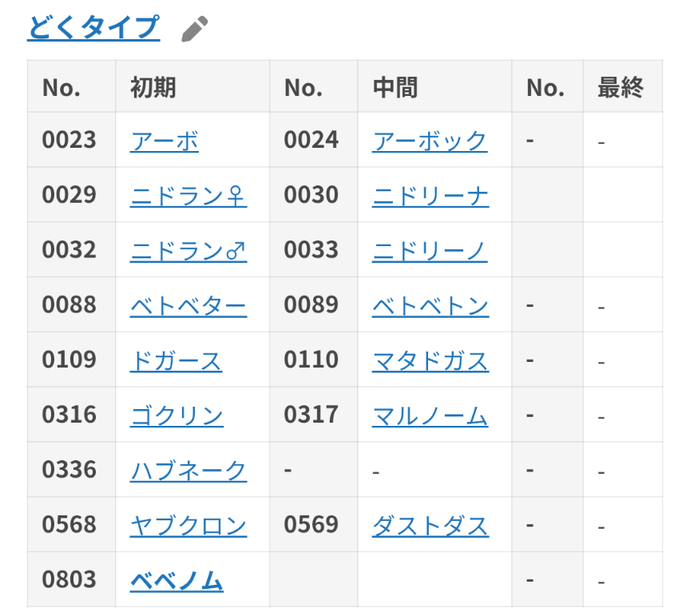Click the ハブネーク link
Viewport: 690px width, 616px height.
[188, 471]
